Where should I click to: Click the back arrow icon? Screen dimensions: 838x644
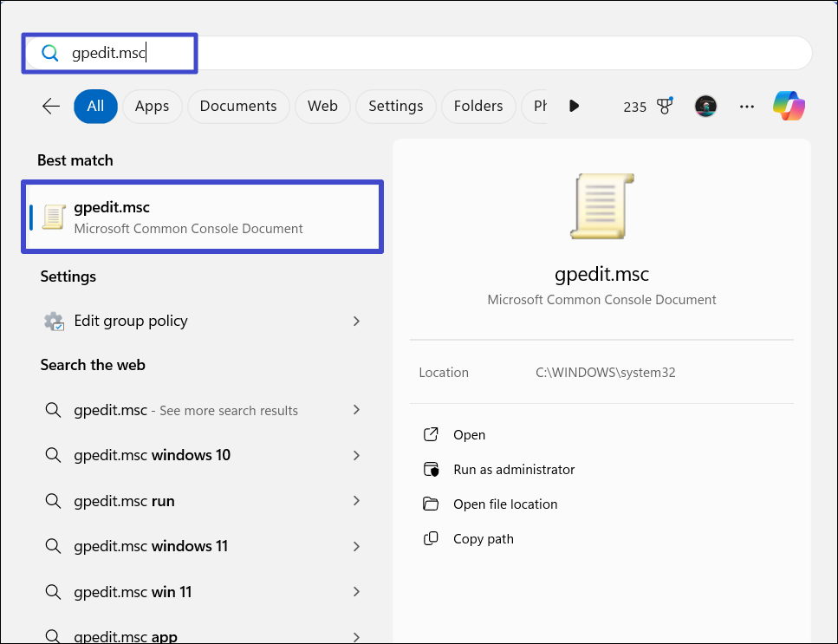tap(51, 106)
